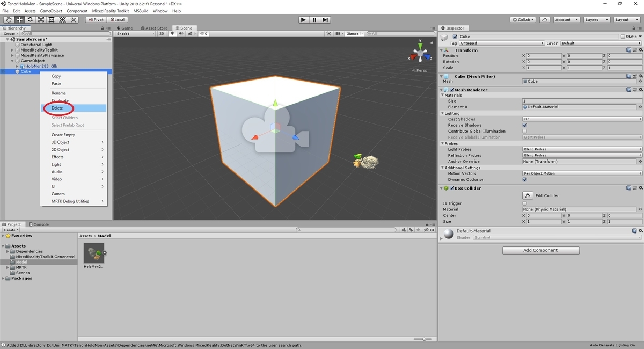This screenshot has height=349, width=644.
Task: Choose Duplicate from context menu
Action: click(x=74, y=100)
